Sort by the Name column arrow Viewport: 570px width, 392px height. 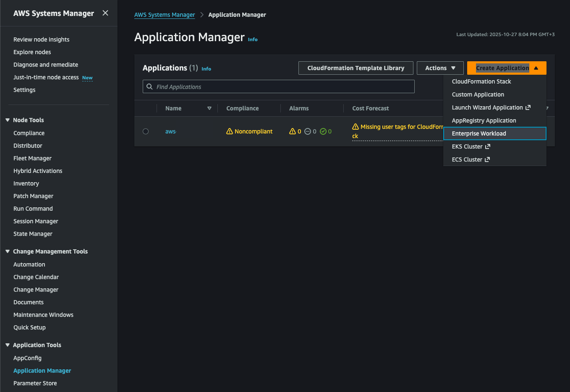point(209,108)
